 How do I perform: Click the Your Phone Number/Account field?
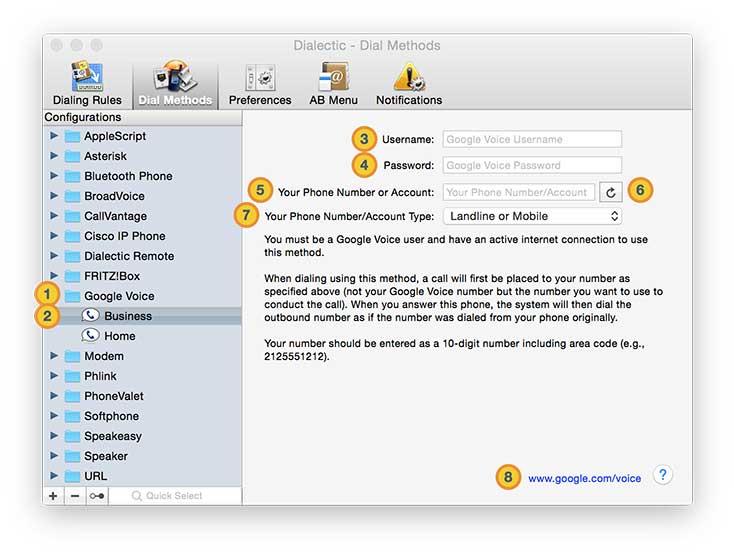(x=519, y=192)
